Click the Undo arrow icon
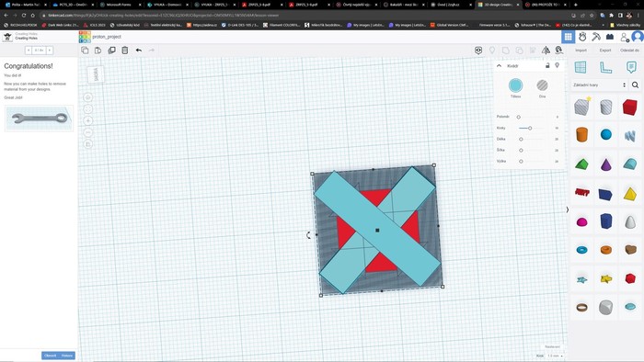The width and height of the screenshot is (644, 362). point(139,50)
